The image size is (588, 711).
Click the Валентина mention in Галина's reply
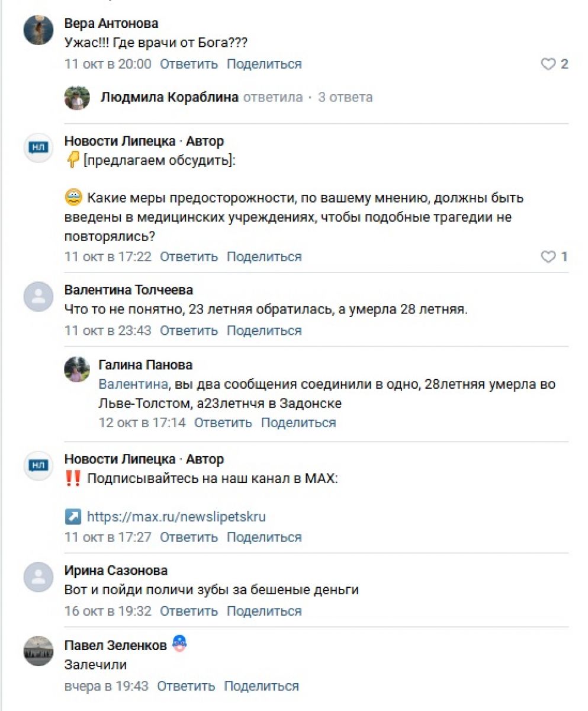(133, 385)
